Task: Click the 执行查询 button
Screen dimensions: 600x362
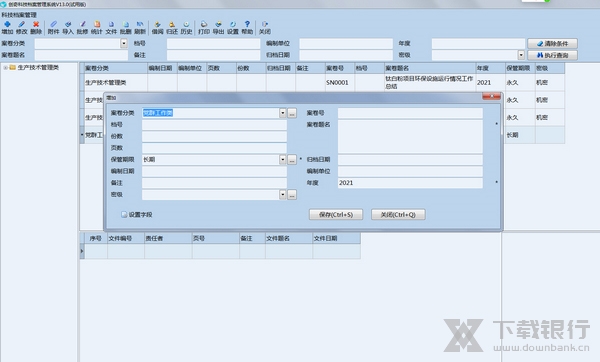Action: pyautogui.click(x=552, y=55)
